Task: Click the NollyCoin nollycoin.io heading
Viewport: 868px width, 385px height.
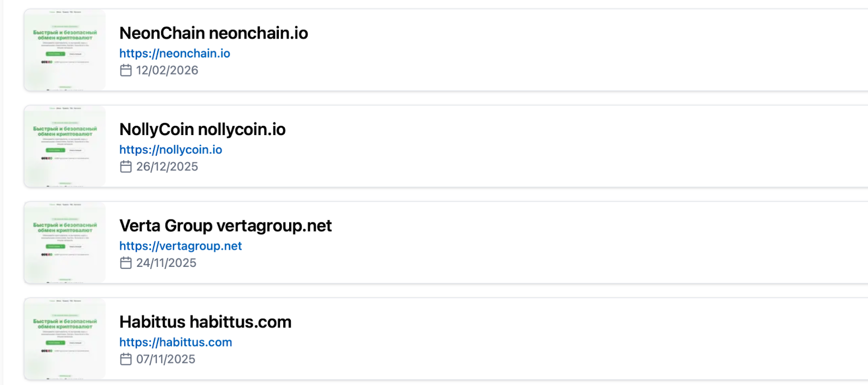Action: (x=202, y=130)
